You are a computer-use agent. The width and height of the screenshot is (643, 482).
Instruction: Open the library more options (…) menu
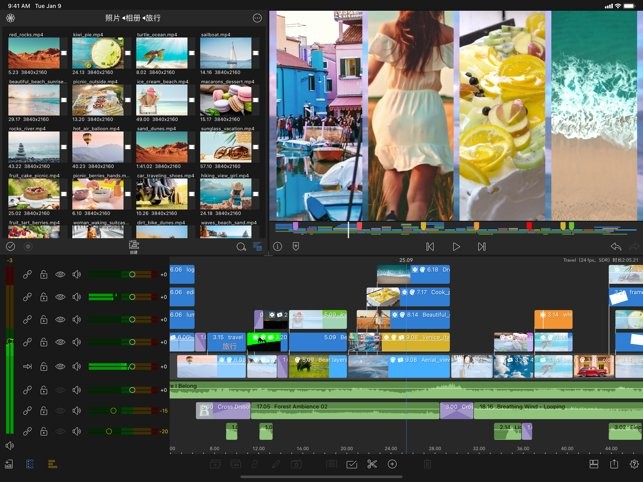click(x=257, y=18)
